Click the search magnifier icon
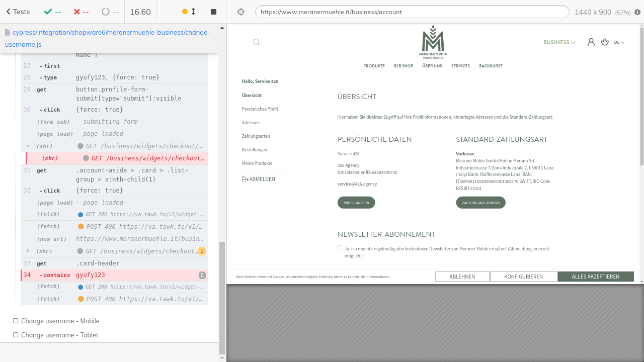The height and width of the screenshot is (362, 644). pos(257,42)
